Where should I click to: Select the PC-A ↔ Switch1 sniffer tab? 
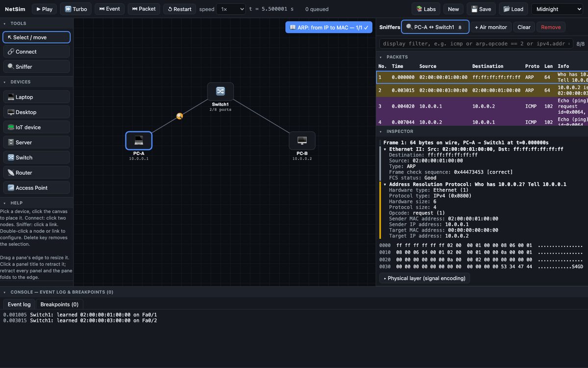tap(435, 27)
